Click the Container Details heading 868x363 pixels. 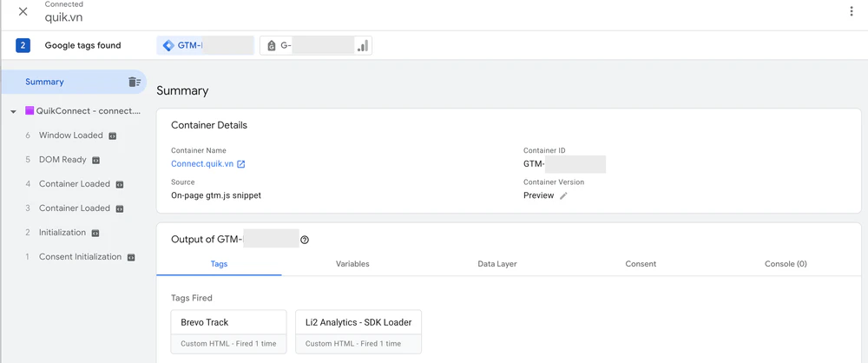coord(209,125)
